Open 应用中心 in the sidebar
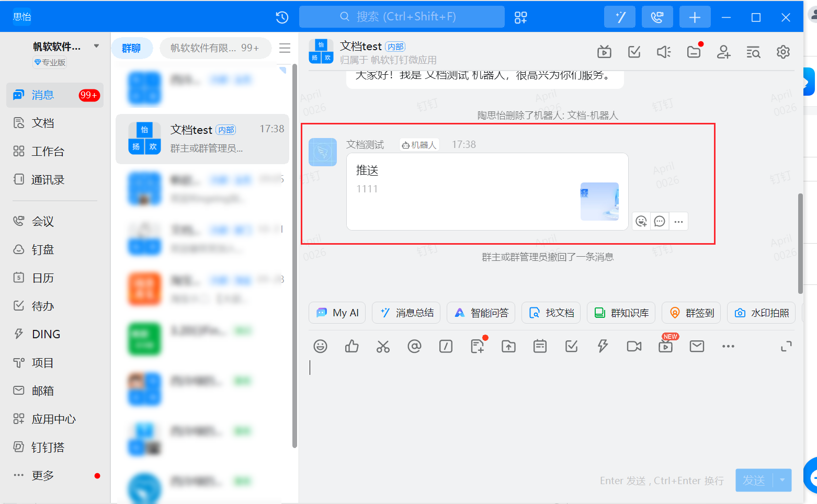The image size is (817, 504). click(55, 419)
